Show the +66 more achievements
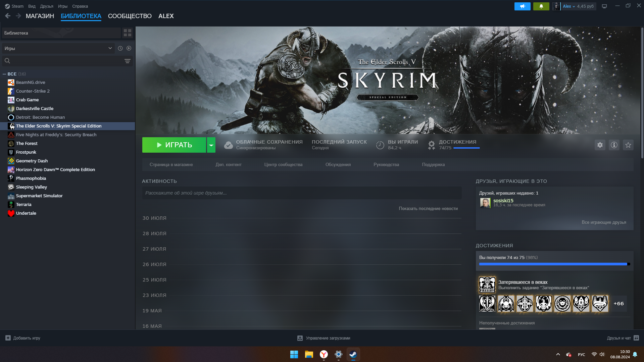Viewport: 644px width, 362px height. pyautogui.click(x=618, y=304)
